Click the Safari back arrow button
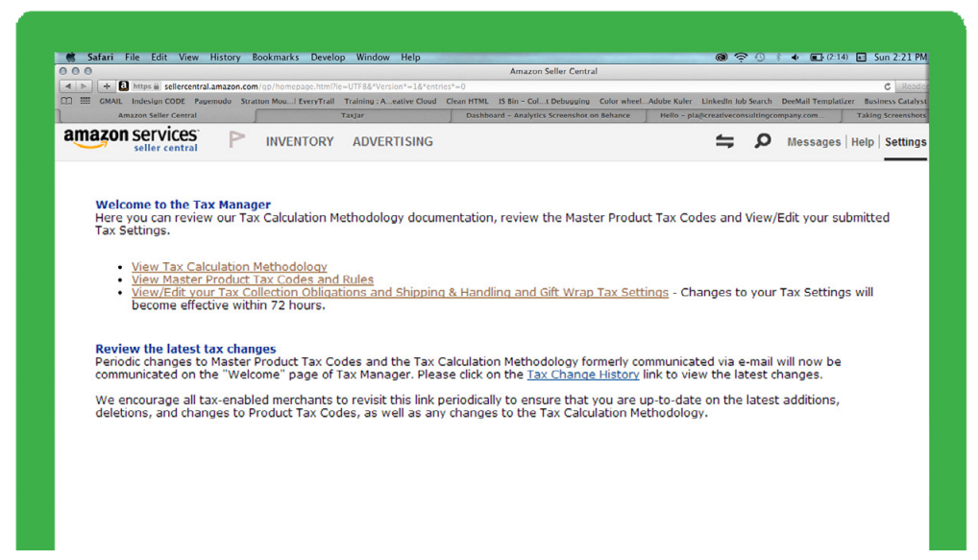Image resolution: width=978 pixels, height=560 pixels. point(67,86)
